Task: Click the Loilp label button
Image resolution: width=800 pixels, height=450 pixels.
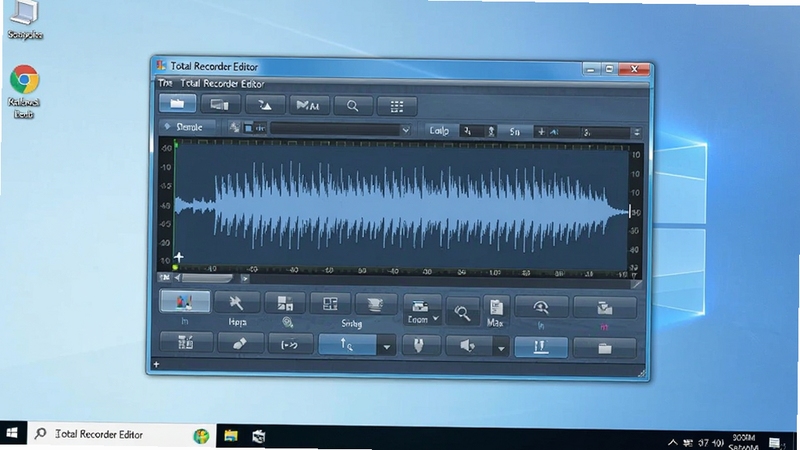Action: pos(439,131)
